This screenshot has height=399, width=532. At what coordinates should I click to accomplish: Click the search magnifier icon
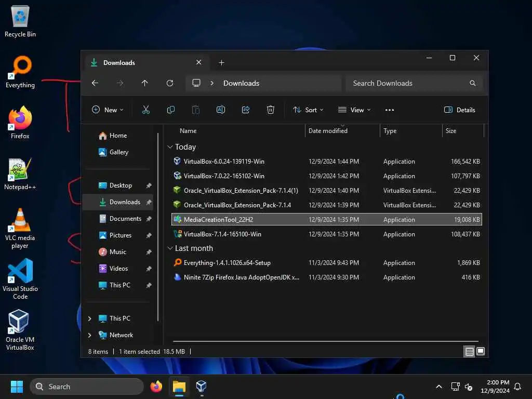point(472,83)
